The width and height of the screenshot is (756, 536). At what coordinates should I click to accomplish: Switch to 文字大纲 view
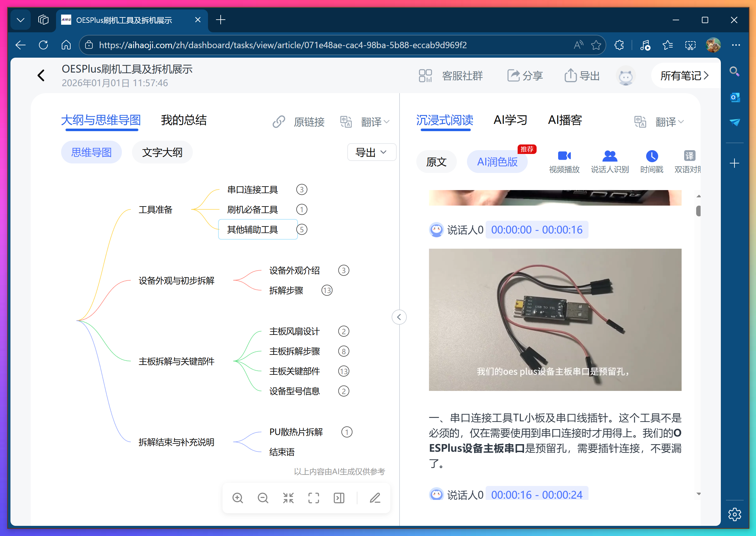[x=162, y=152]
